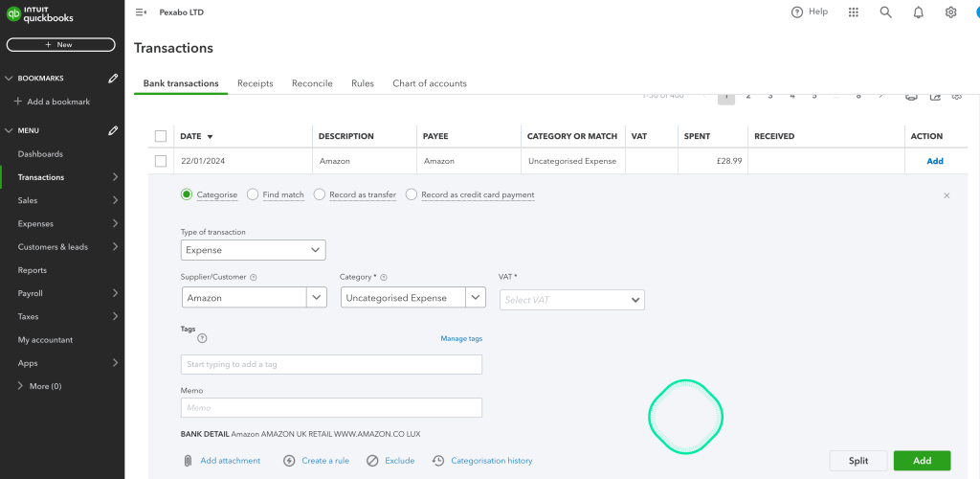This screenshot has width=980, height=479.
Task: Edit bookmarks with the pencil icon
Action: [113, 79]
